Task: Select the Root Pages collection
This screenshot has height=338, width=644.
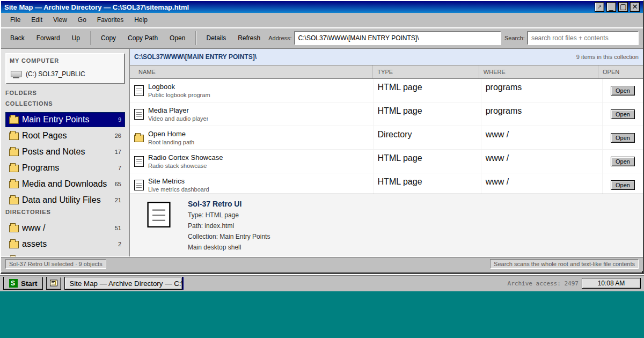Action: pyautogui.click(x=45, y=136)
